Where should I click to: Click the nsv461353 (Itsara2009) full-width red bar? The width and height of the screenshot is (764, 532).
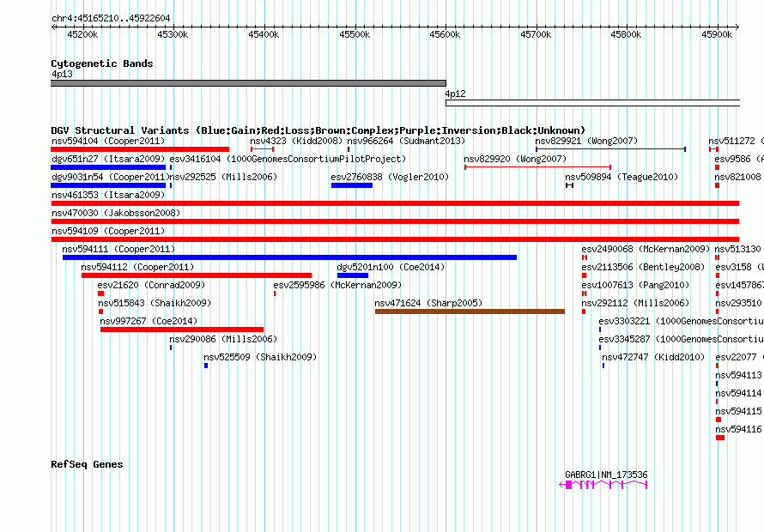pos(395,203)
